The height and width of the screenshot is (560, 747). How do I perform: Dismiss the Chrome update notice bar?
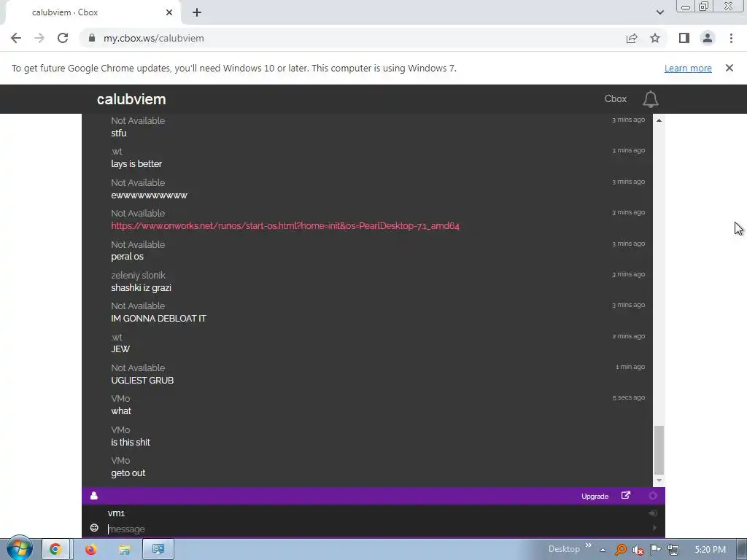[x=729, y=68]
